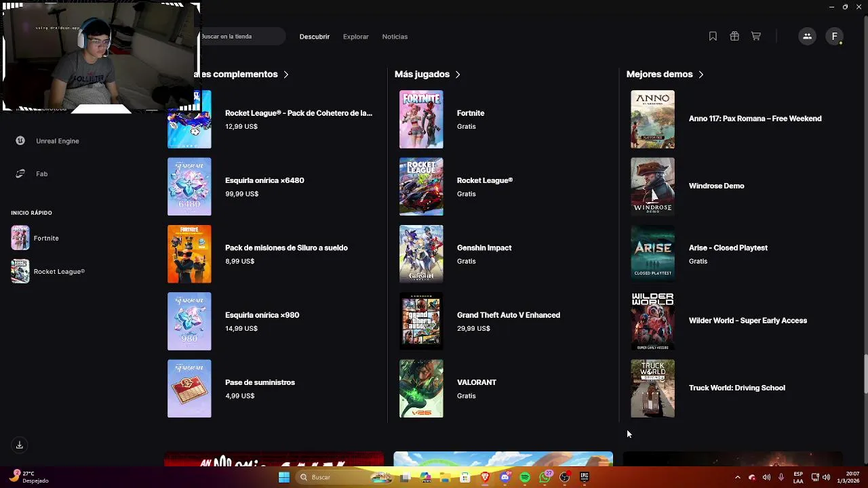Open Brave browser from taskbar
The width and height of the screenshot is (868, 488).
coord(485,477)
